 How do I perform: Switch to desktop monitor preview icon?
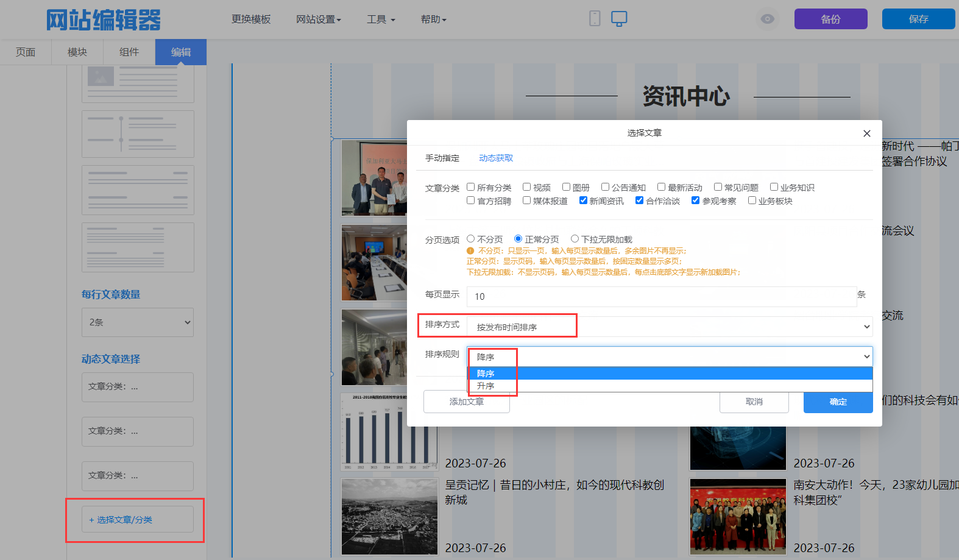tap(619, 19)
